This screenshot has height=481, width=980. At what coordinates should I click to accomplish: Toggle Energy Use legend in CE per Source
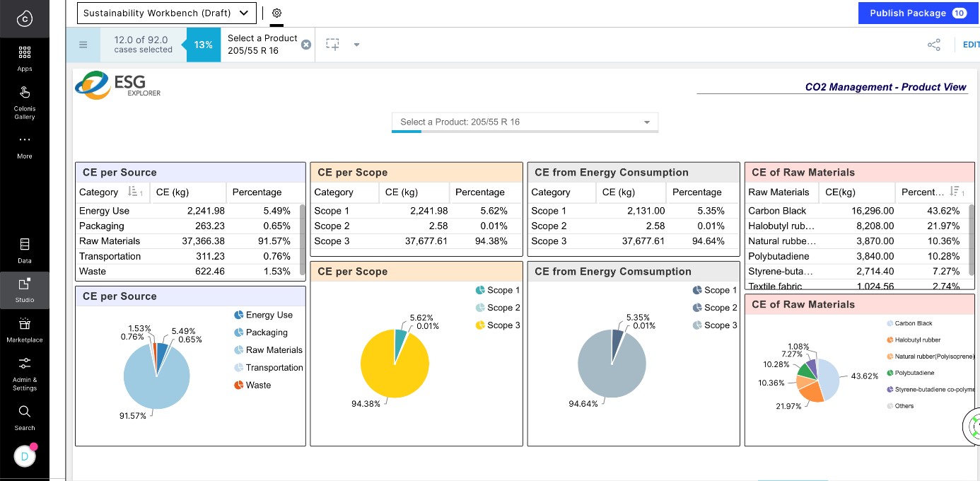tap(262, 315)
